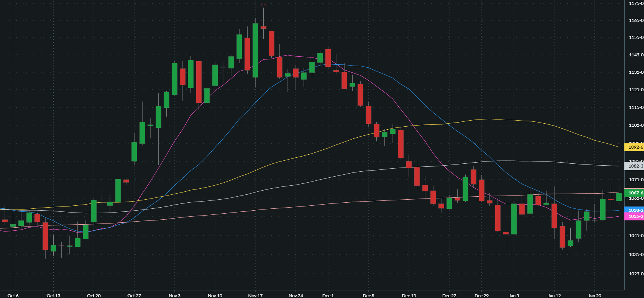Click the long red candle at Oct 13 low
Screen dimensions: 644x298
45,236
